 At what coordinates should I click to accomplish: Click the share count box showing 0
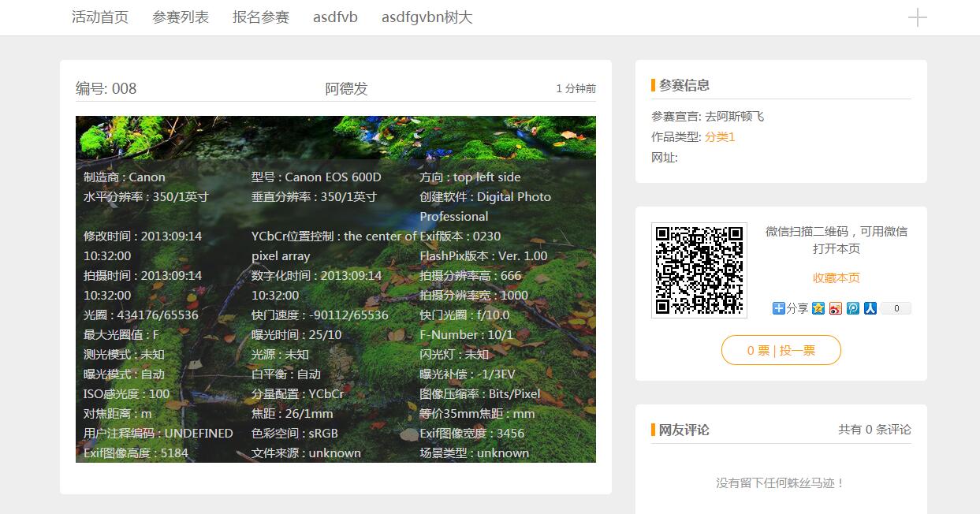(x=896, y=308)
